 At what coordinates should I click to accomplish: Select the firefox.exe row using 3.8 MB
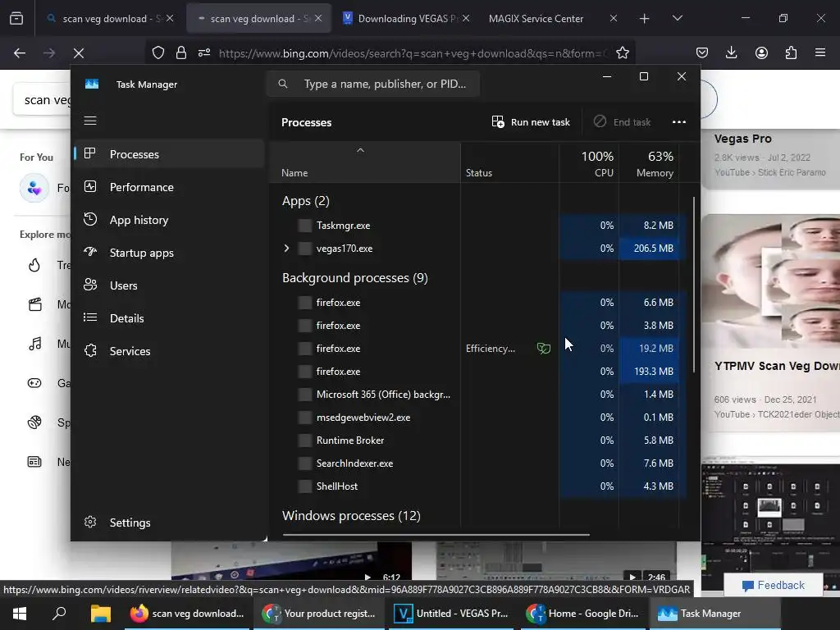[x=478, y=326]
